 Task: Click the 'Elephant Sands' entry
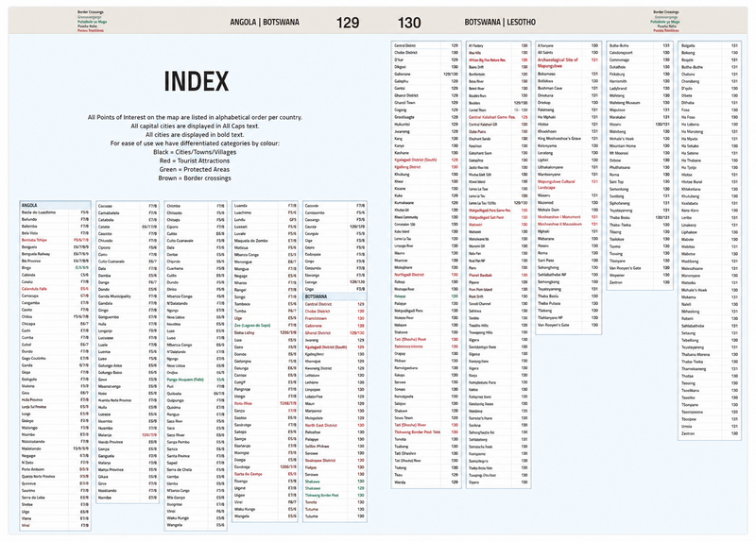pos(480,139)
